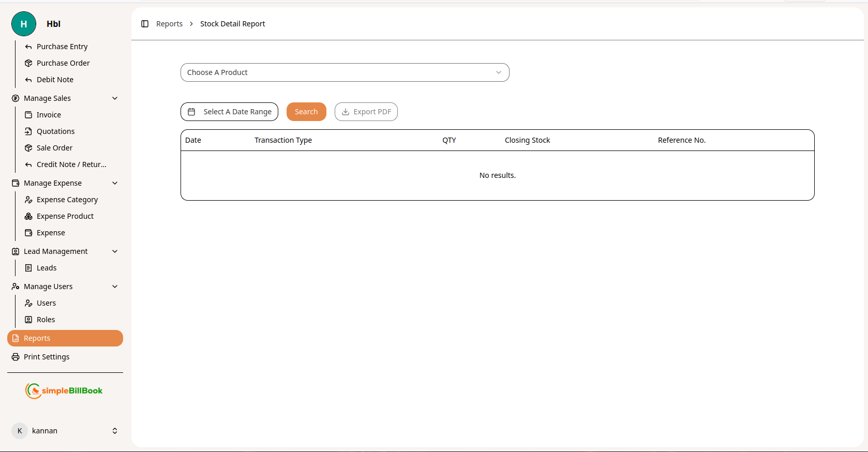
Task: Click the kannan user avatar
Action: (20, 431)
